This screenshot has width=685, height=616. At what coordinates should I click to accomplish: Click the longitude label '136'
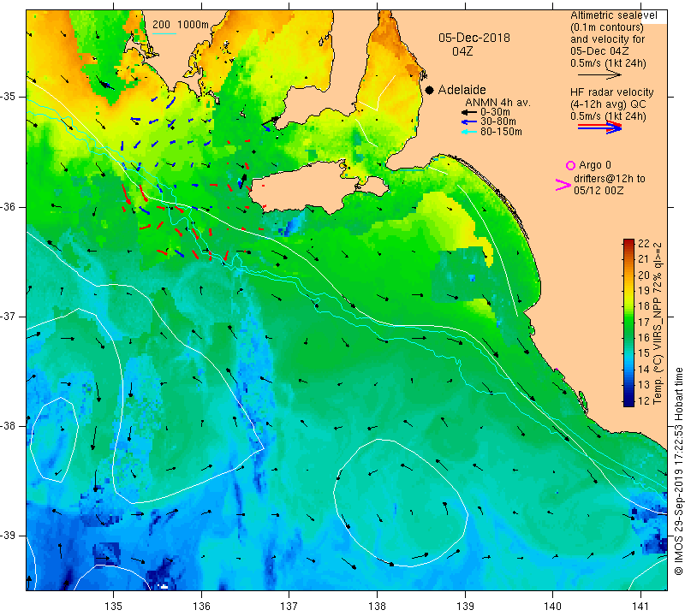[x=201, y=606]
